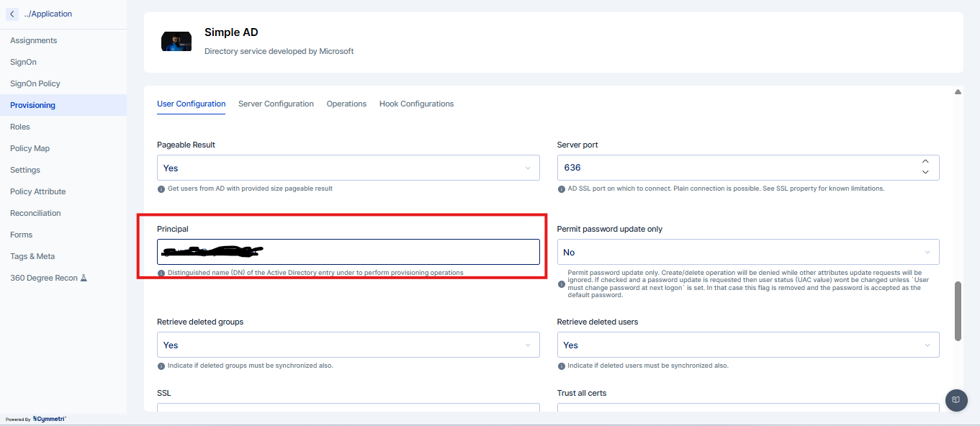Screen dimensions: 980x426
Task: Click scrollbar up arrow in config panel
Action: point(958,92)
